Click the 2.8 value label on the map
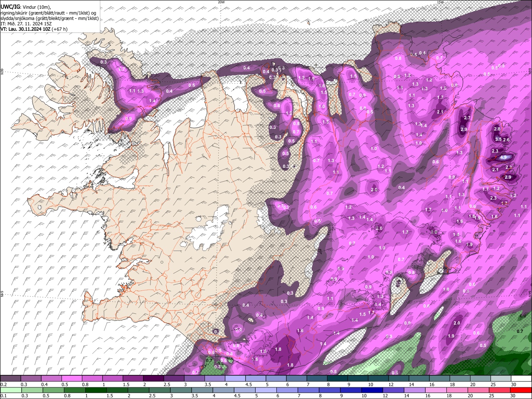 click(497, 129)
